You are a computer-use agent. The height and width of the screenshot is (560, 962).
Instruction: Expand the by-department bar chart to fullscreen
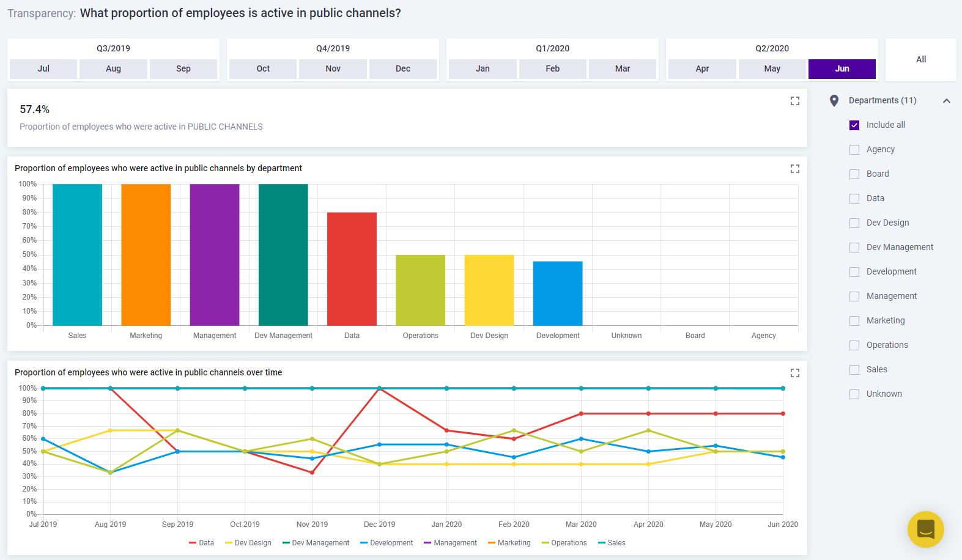pos(794,169)
